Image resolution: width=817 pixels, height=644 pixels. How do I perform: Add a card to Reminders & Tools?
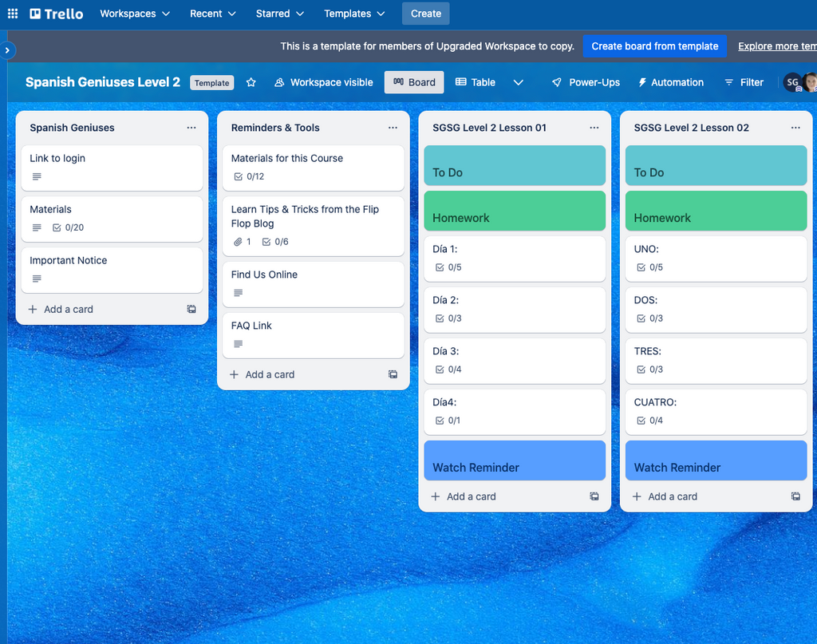tap(262, 374)
